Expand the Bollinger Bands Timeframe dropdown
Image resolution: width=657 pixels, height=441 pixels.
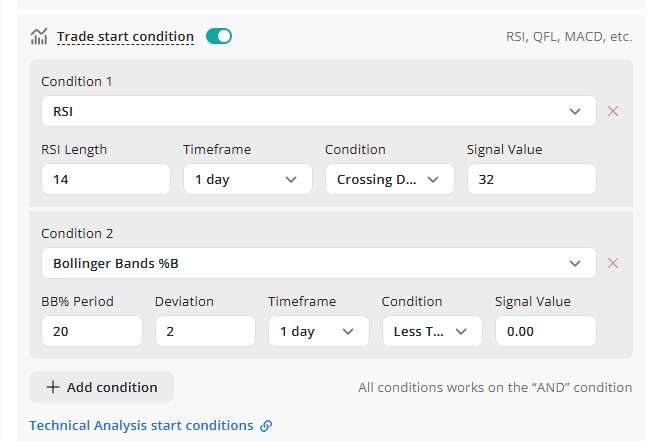318,331
